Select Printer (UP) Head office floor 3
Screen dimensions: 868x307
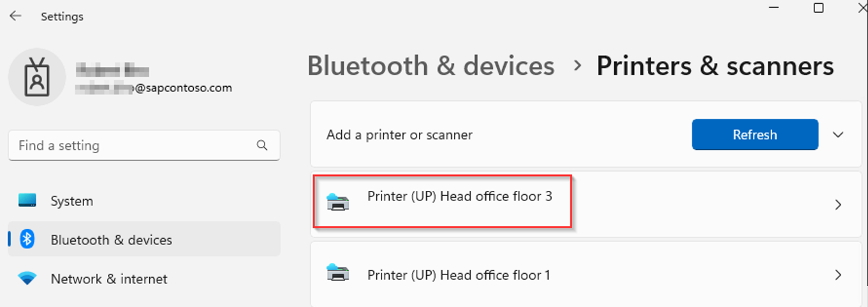(459, 197)
